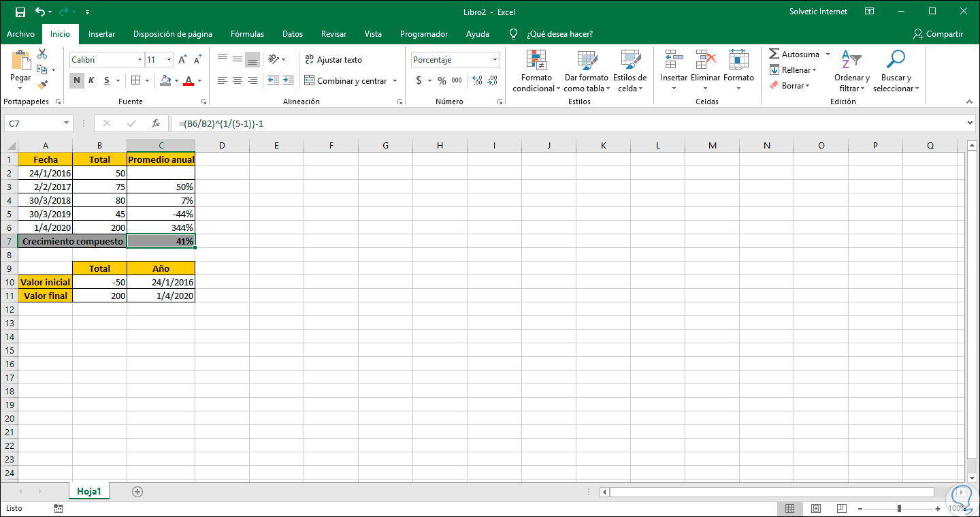Align text to the left

click(223, 80)
